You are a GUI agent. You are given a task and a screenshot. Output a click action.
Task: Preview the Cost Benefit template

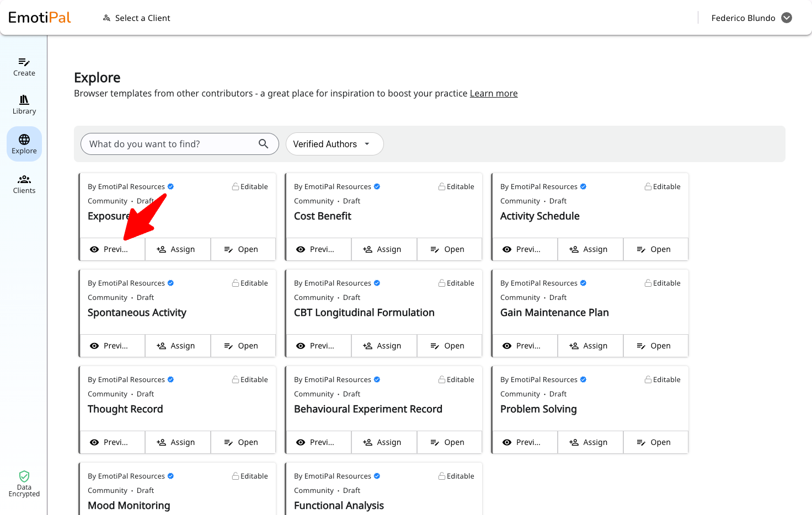coord(318,249)
